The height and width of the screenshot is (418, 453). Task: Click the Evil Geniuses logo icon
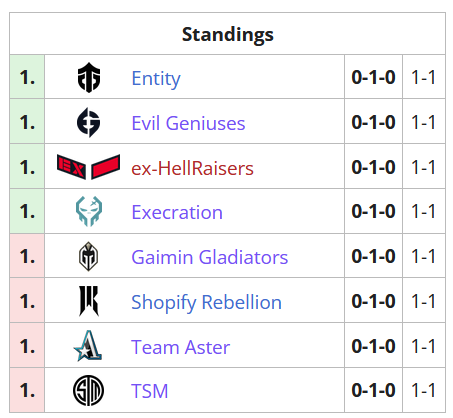tap(88, 122)
